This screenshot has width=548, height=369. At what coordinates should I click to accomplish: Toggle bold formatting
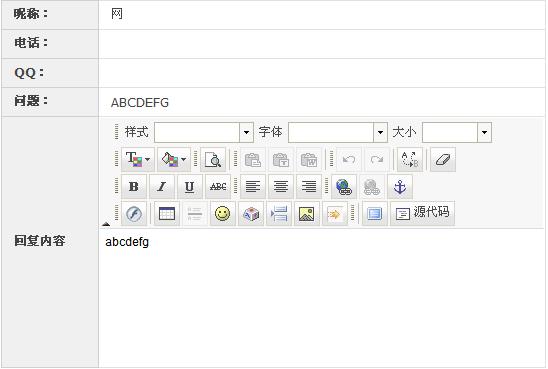pyautogui.click(x=134, y=187)
